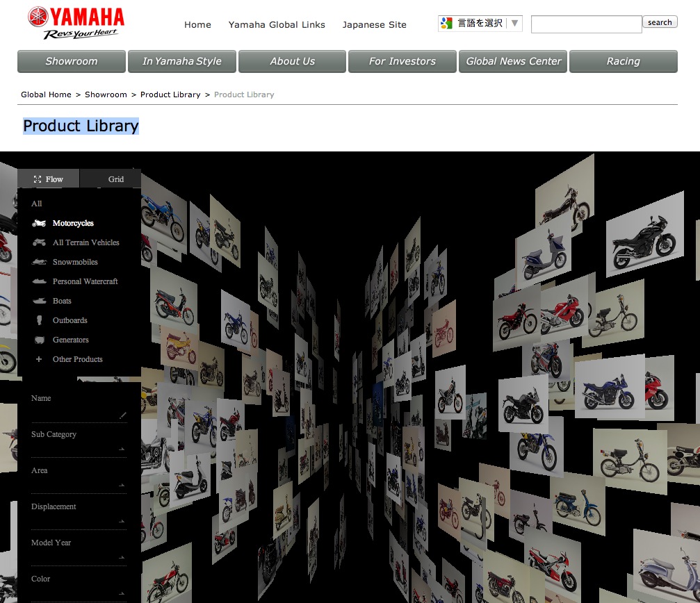
Task: Click the Yamaha logo
Action: (76, 22)
